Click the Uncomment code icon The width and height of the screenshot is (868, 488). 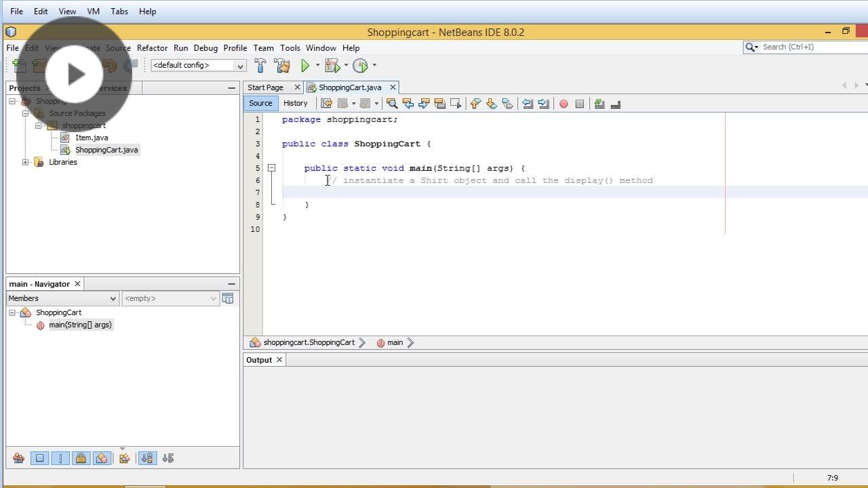pos(616,104)
